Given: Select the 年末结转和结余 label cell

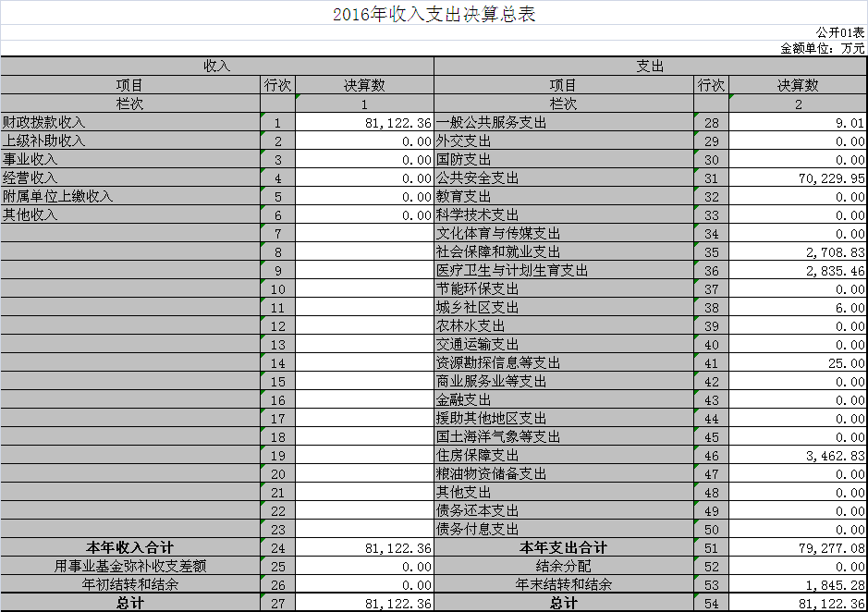Looking at the screenshot, I should [x=563, y=585].
